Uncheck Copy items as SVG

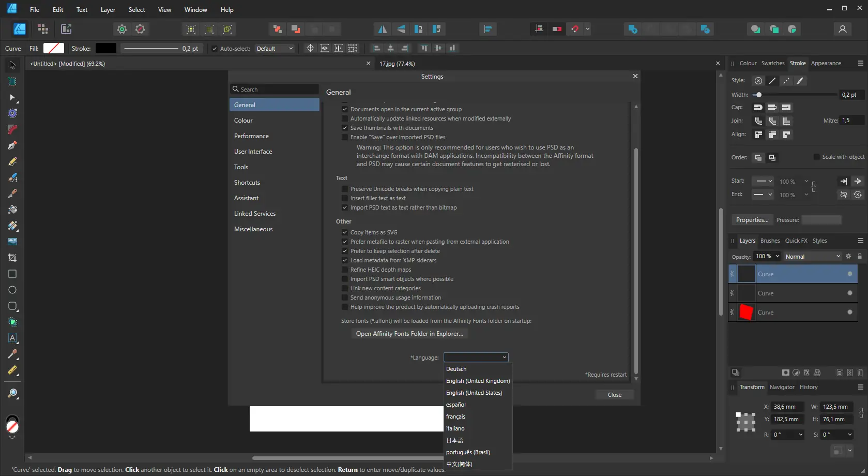click(x=345, y=232)
